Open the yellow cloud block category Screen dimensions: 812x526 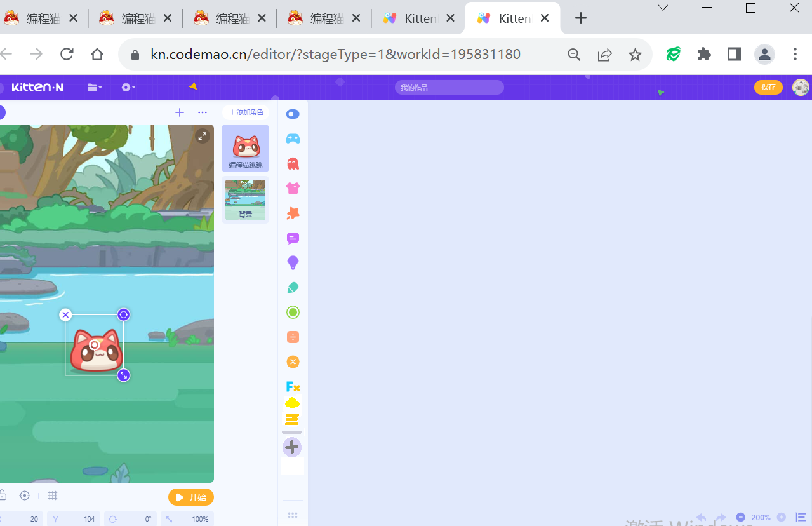pyautogui.click(x=292, y=403)
